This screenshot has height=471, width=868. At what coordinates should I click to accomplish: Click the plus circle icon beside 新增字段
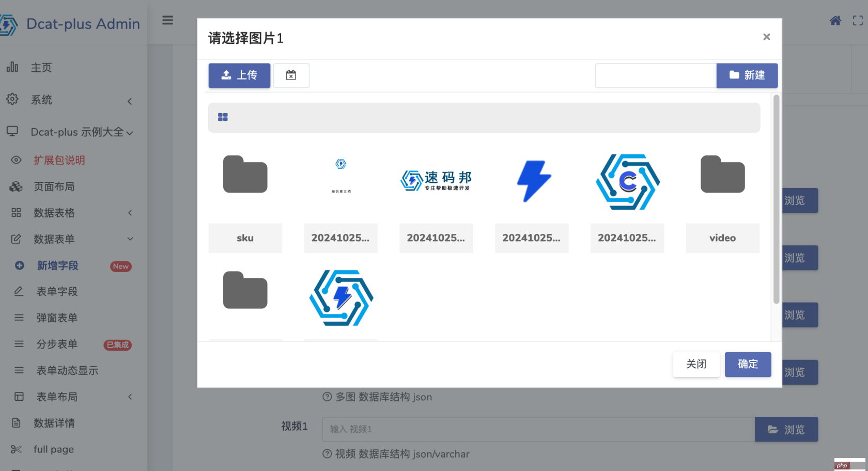pyautogui.click(x=20, y=265)
